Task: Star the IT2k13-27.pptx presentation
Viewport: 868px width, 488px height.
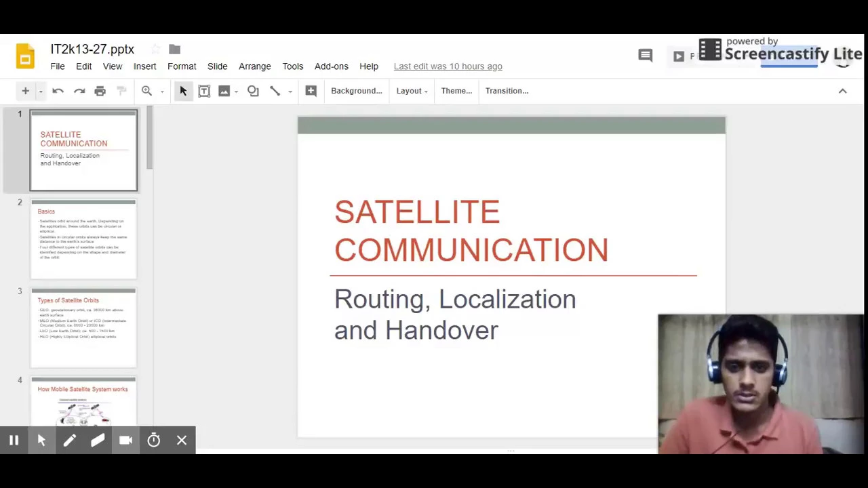Action: [x=155, y=49]
